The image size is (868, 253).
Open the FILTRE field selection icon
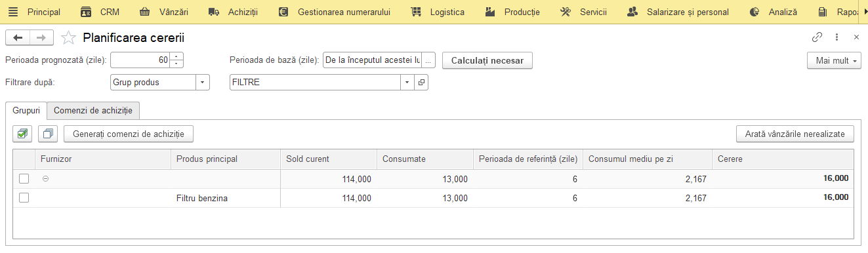pos(422,83)
